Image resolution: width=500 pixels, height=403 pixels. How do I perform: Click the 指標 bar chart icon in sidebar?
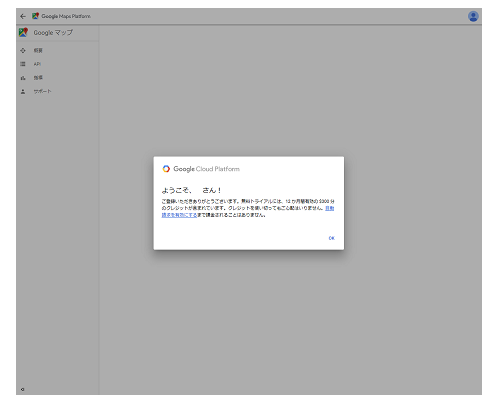click(23, 78)
